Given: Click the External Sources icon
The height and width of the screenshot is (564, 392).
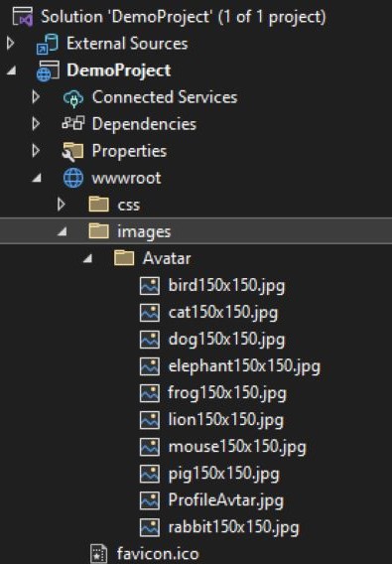Looking at the screenshot, I should point(47,44).
